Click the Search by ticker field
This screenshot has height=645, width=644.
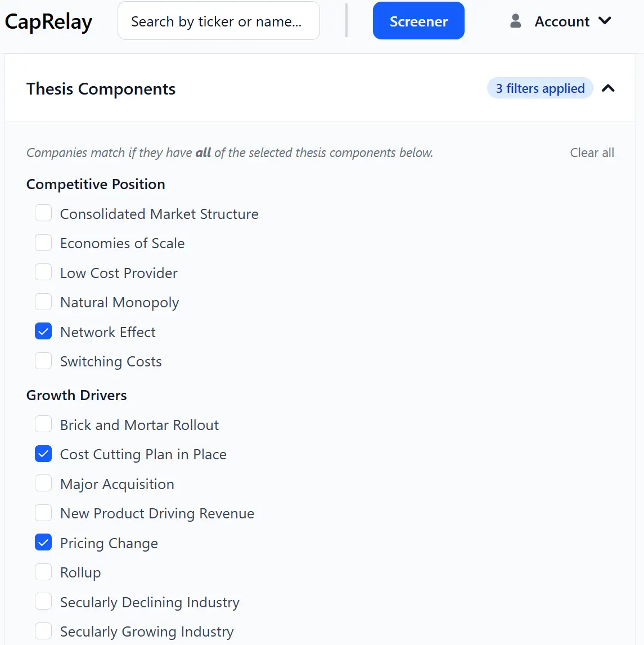218,20
